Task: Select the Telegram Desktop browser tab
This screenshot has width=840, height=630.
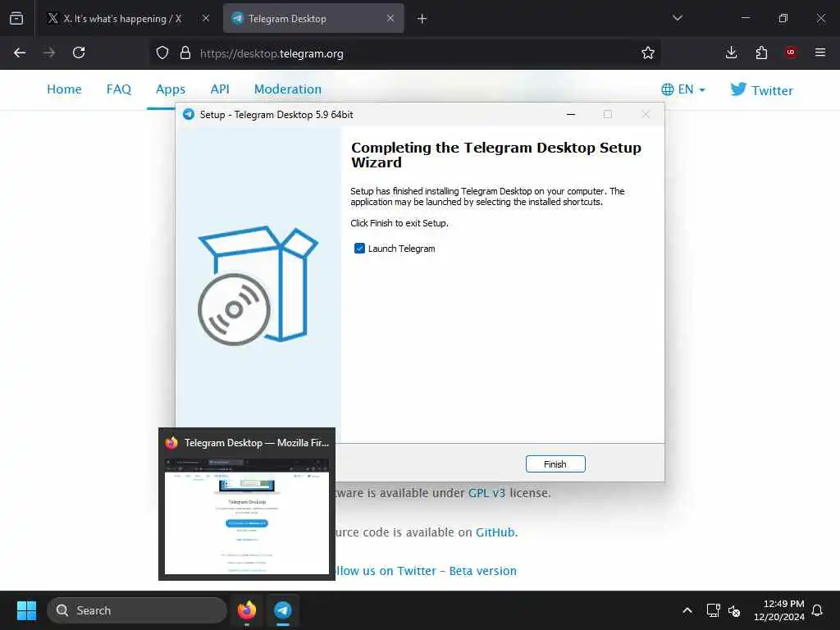Action: coord(313,18)
